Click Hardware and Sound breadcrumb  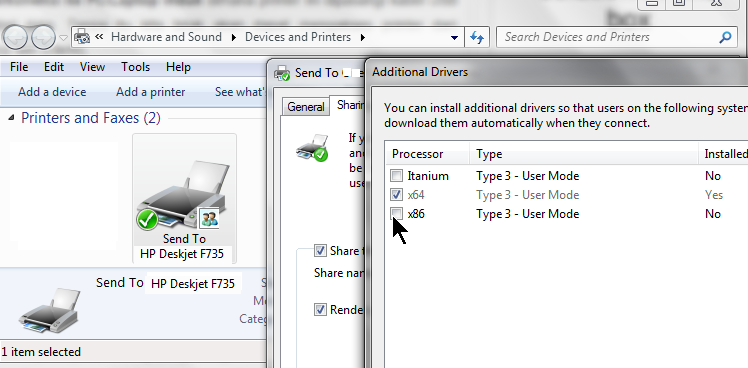pyautogui.click(x=166, y=37)
